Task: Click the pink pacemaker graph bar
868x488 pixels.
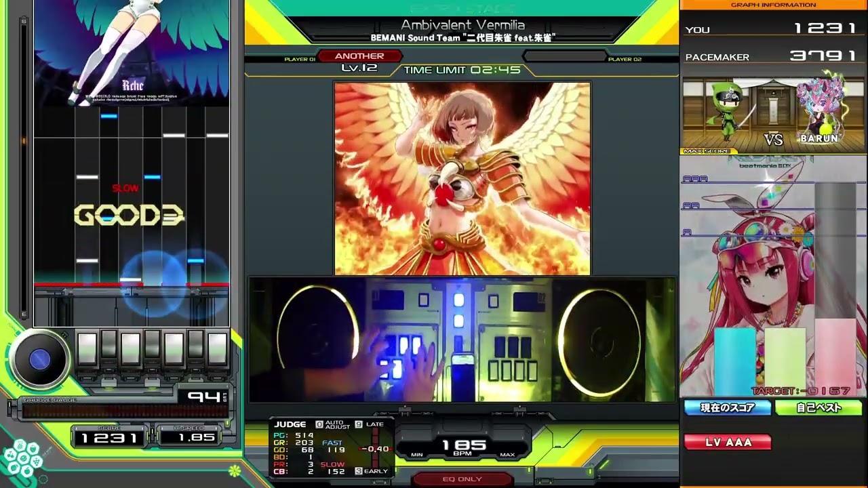Action: pos(835,357)
